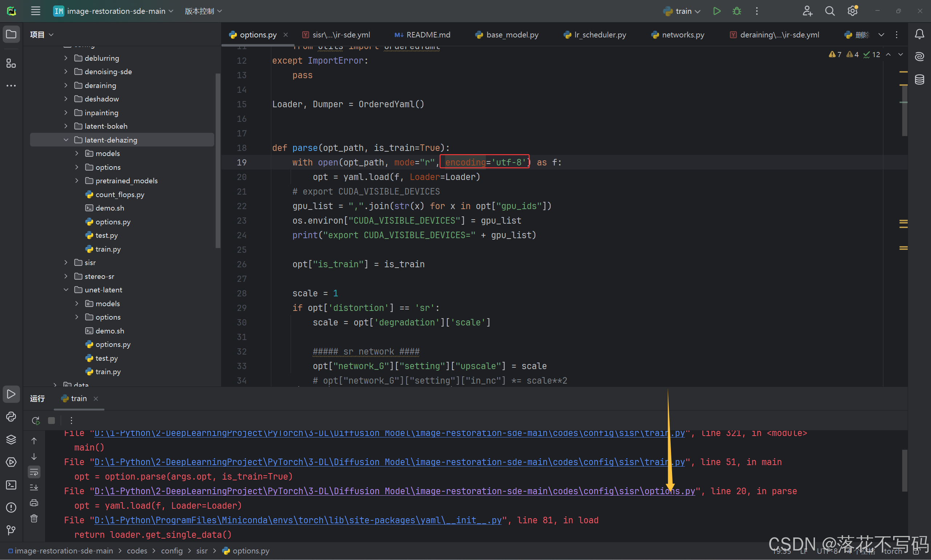Open the Terminal tool window
931x560 pixels.
pos(11,484)
